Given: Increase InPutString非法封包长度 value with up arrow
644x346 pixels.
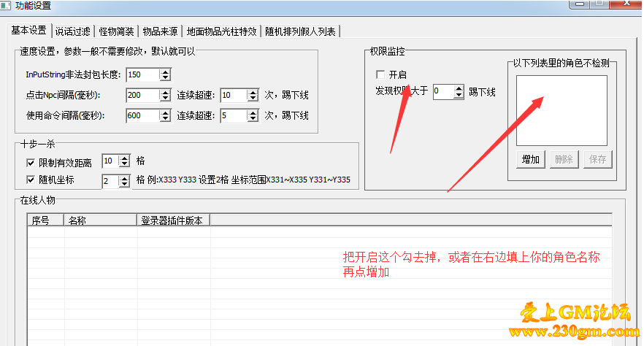Looking at the screenshot, I should (x=165, y=72).
